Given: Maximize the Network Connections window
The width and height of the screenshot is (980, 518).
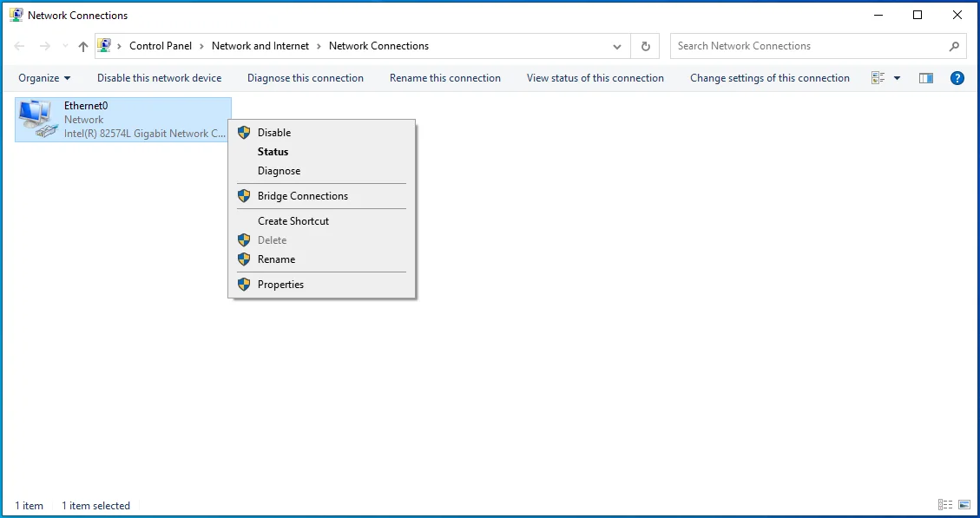Looking at the screenshot, I should (x=918, y=15).
